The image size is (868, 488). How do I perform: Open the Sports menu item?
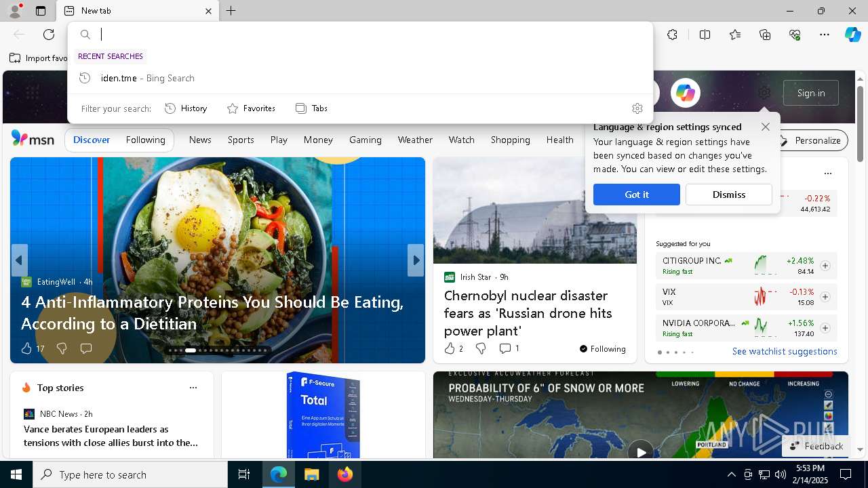(x=241, y=140)
